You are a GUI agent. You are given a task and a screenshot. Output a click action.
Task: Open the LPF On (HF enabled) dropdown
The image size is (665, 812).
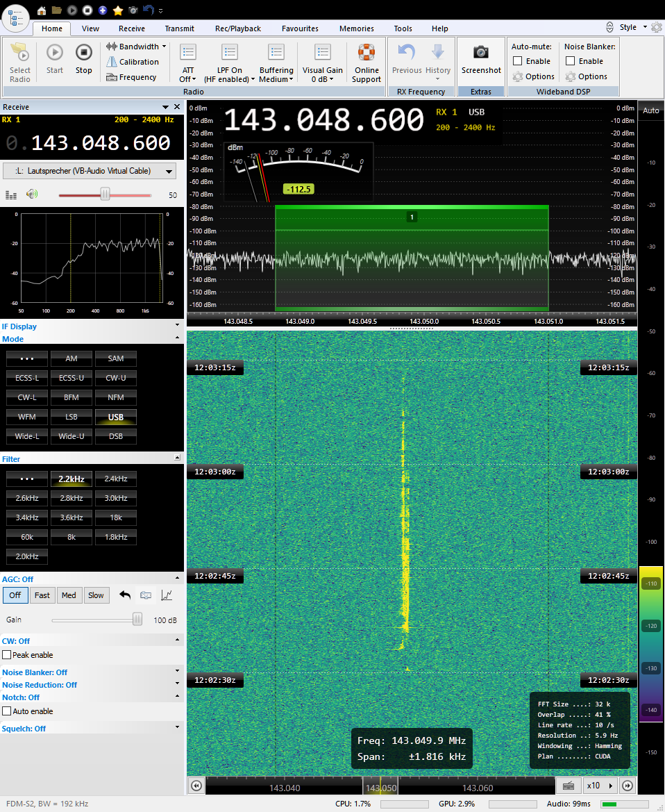coord(229,63)
